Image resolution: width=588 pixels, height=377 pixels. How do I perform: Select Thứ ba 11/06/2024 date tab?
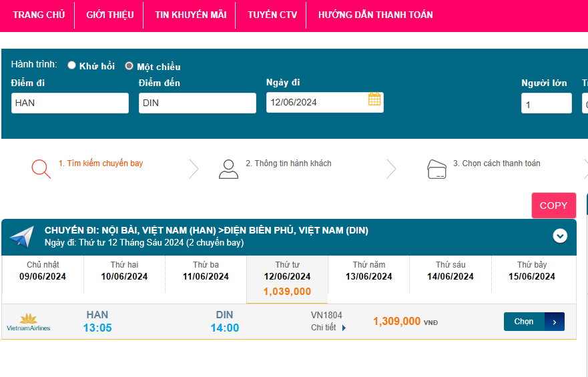[x=206, y=271]
